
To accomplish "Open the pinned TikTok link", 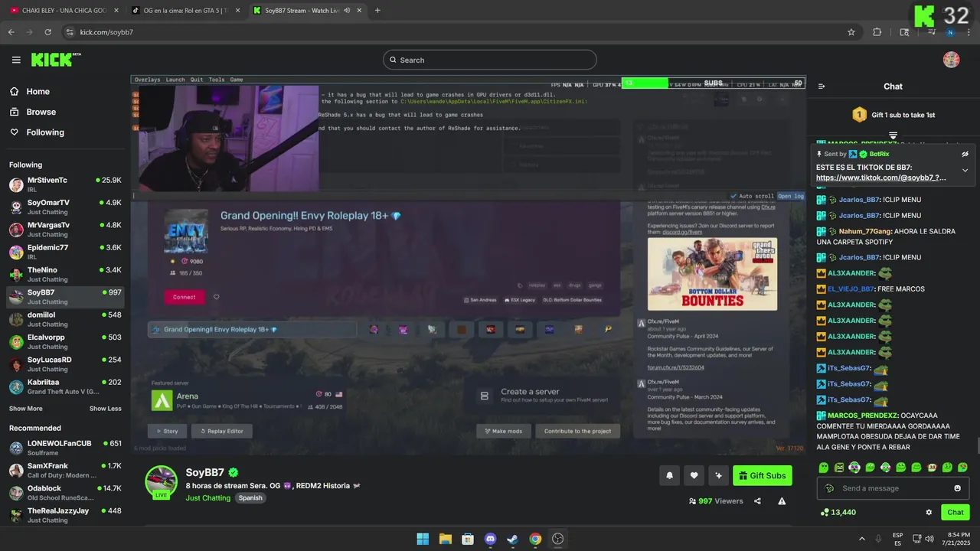I will [x=880, y=178].
